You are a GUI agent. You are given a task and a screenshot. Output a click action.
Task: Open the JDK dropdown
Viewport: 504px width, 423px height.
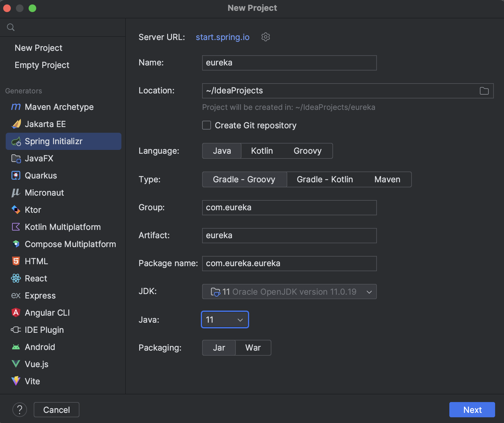289,292
